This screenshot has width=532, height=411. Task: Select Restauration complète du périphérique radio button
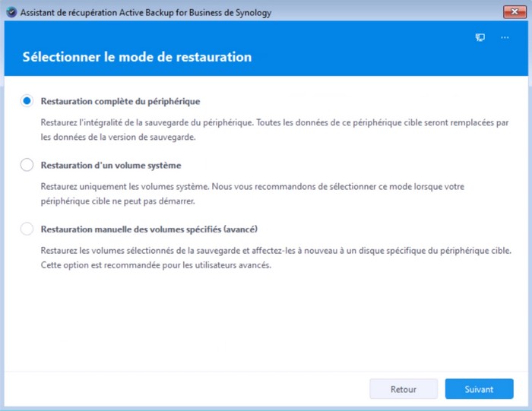click(27, 101)
